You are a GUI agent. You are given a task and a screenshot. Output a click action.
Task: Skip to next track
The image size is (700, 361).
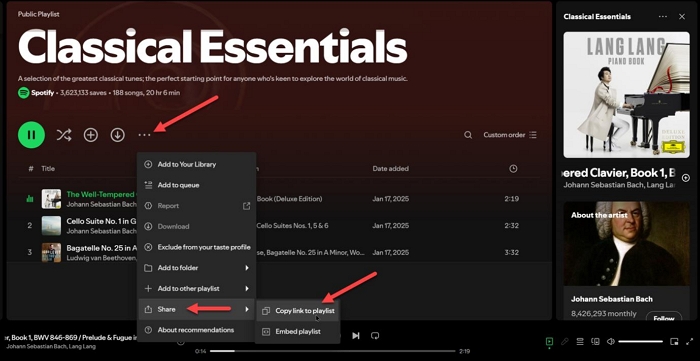coord(356,336)
